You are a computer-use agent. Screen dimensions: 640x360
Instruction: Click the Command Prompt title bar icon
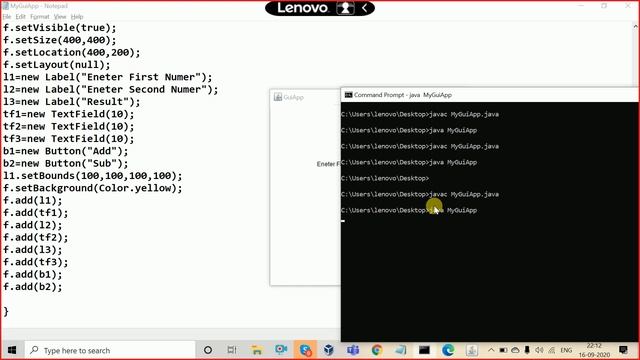[x=348, y=95]
